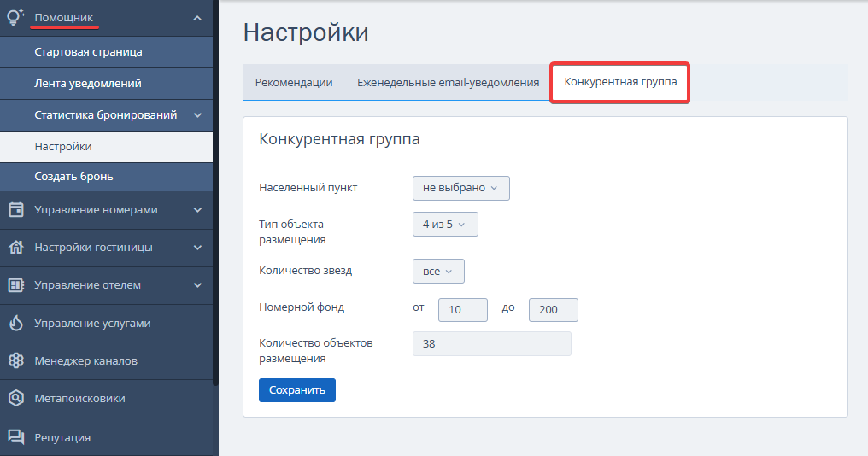
Task: Expand Настройки гостиницы chevron
Action: (197, 248)
